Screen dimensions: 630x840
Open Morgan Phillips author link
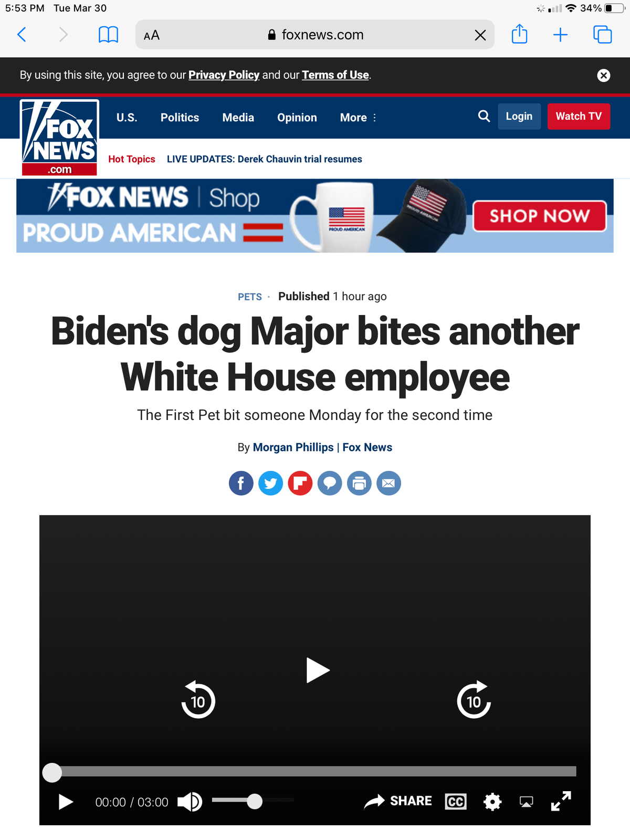[x=293, y=447]
